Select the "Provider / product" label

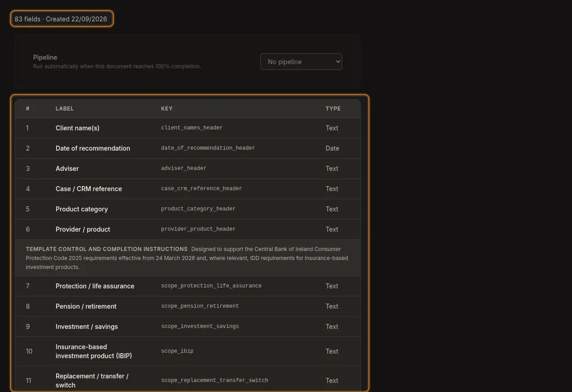click(83, 230)
